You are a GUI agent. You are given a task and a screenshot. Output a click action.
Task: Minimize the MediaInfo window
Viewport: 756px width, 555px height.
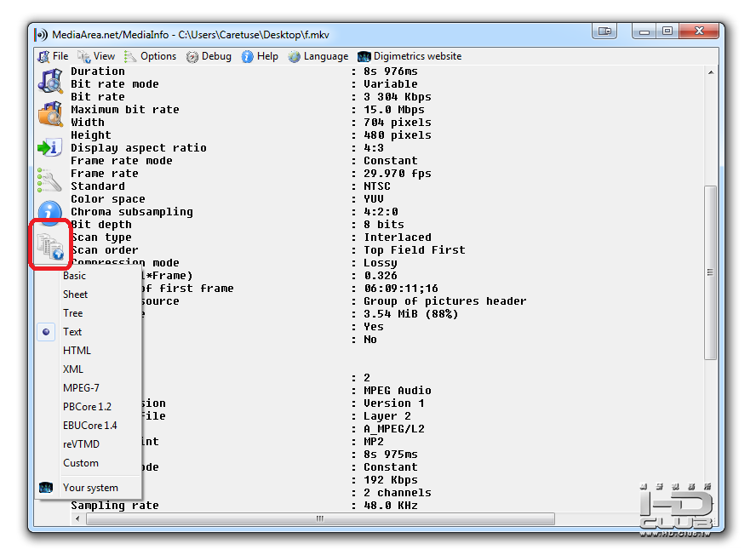[644, 31]
